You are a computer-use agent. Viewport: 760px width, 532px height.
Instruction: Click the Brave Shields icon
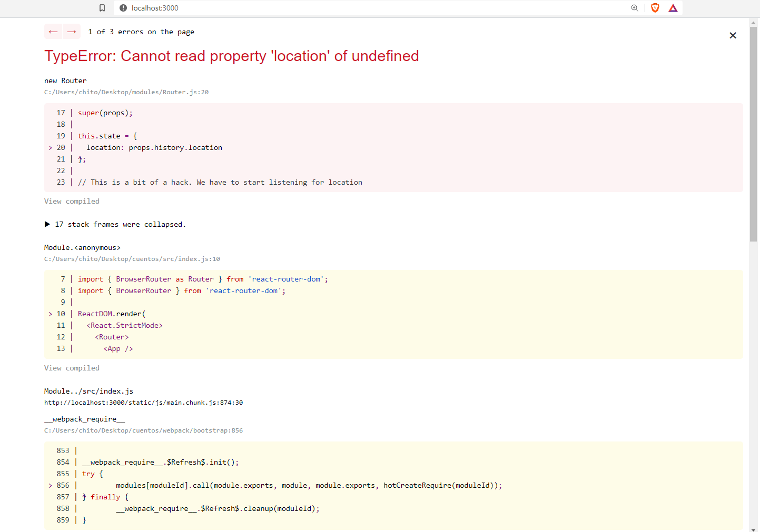pyautogui.click(x=654, y=8)
